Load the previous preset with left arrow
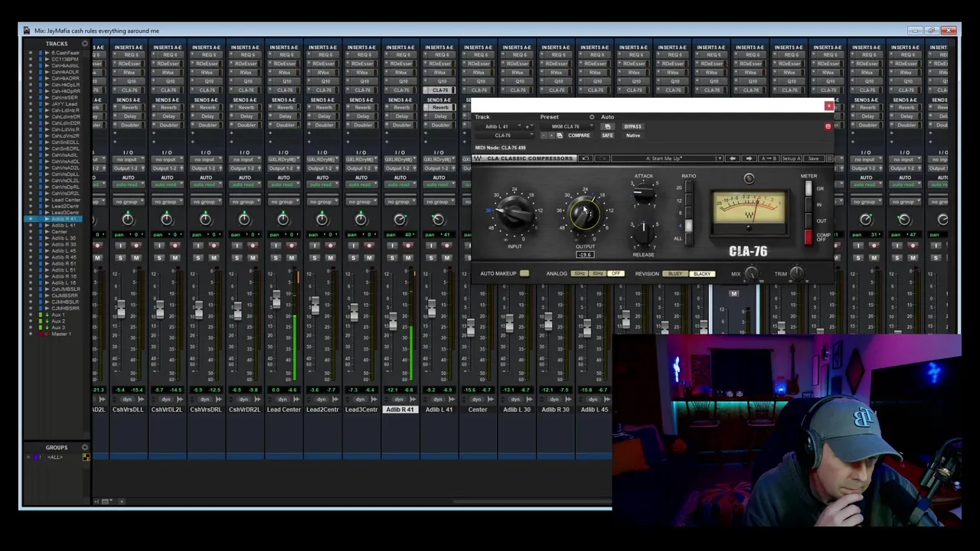The width and height of the screenshot is (980, 551). pos(733,158)
